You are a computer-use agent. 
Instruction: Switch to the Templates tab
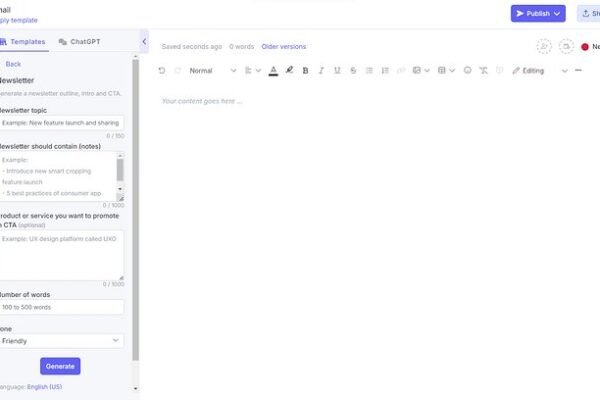[23, 41]
